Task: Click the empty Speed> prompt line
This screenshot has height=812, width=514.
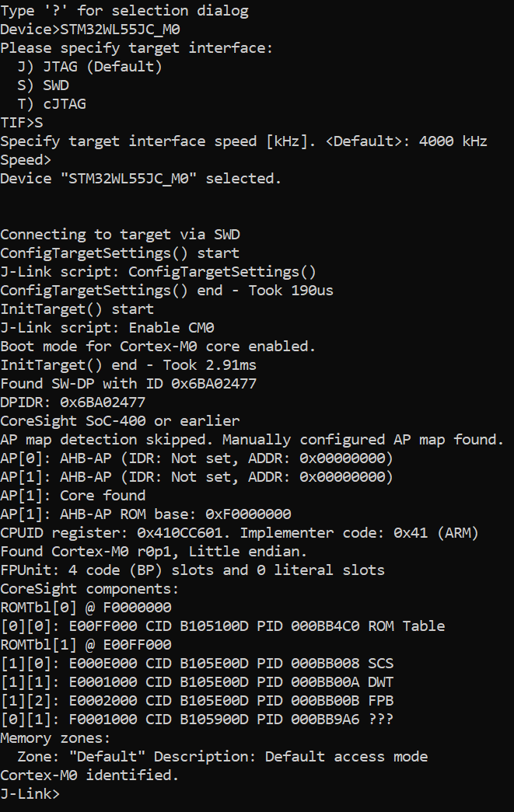Action: click(26, 160)
